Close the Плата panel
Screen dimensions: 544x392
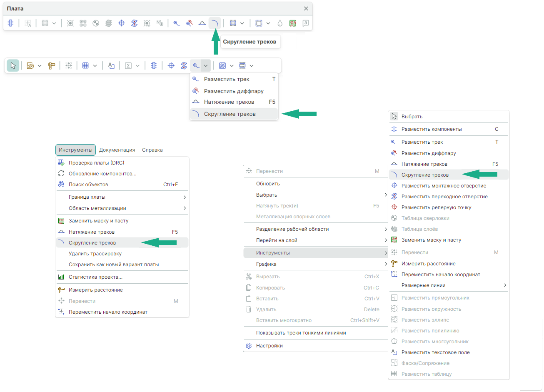(306, 9)
